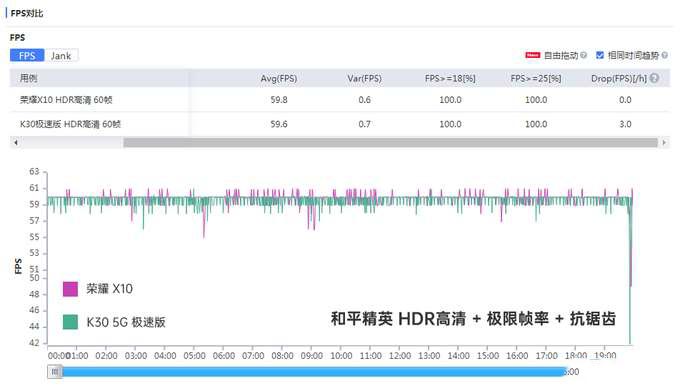Viewport: 680px width, 391px height.
Task: Click the 10:00 mark on time axis
Action: tap(341, 356)
